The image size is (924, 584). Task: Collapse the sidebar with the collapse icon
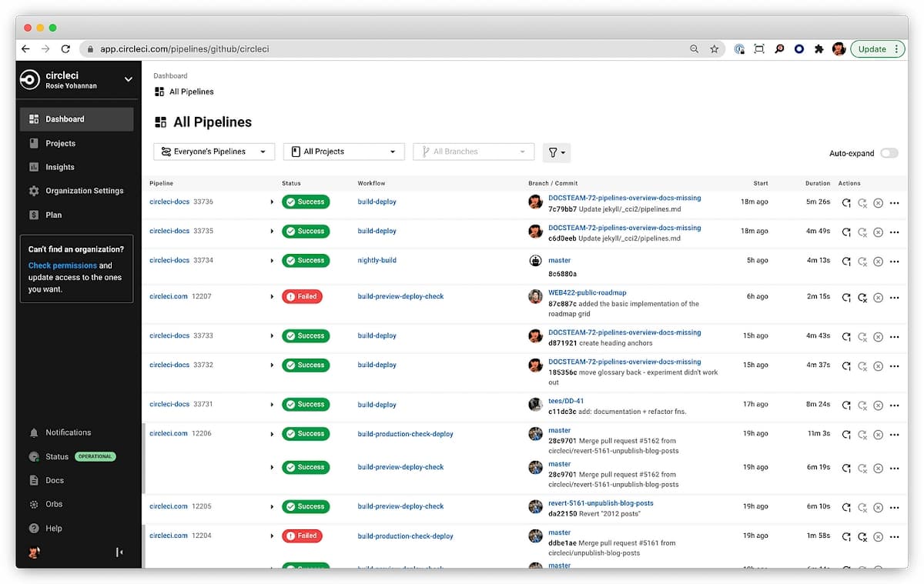tap(119, 552)
